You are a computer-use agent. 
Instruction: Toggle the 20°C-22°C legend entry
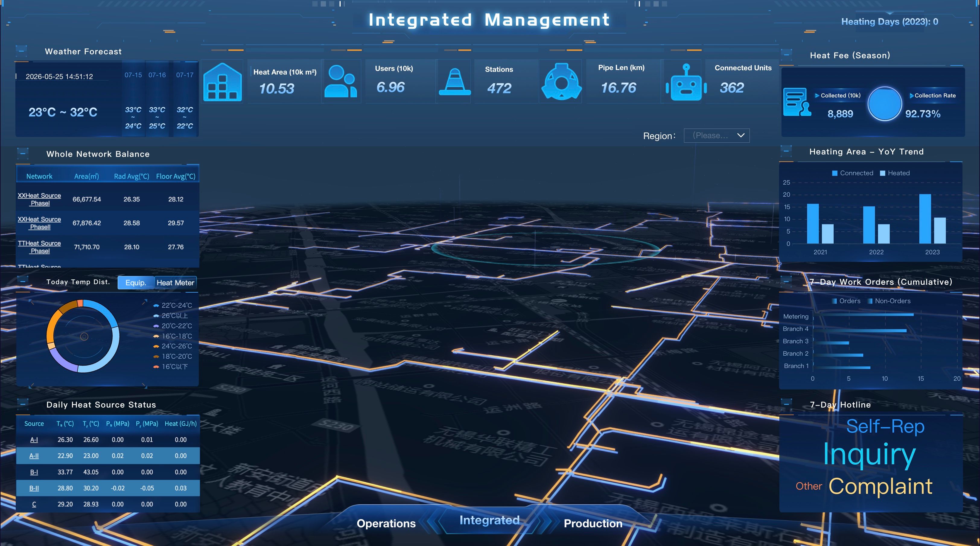tap(172, 326)
